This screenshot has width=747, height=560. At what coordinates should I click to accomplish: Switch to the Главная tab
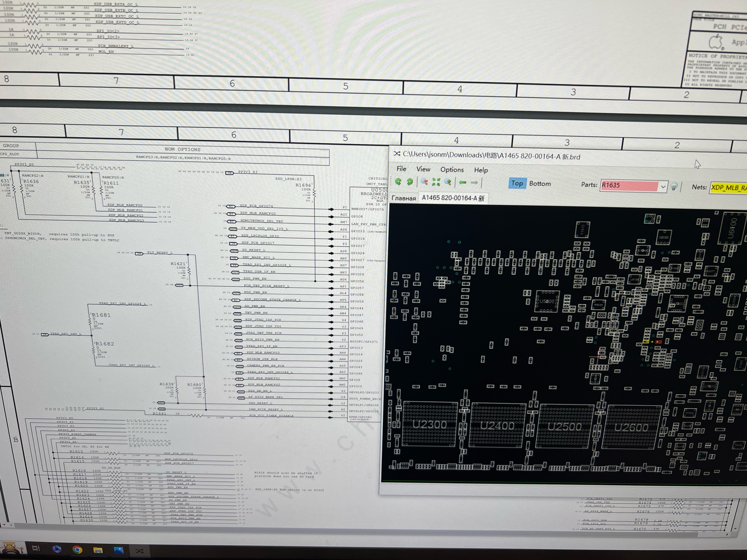(x=404, y=198)
